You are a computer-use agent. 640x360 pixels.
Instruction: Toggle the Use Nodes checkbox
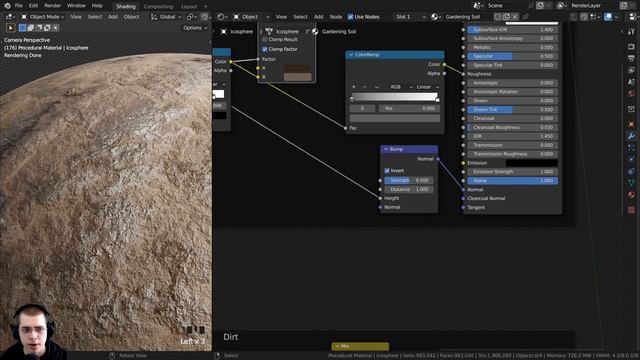pos(350,17)
